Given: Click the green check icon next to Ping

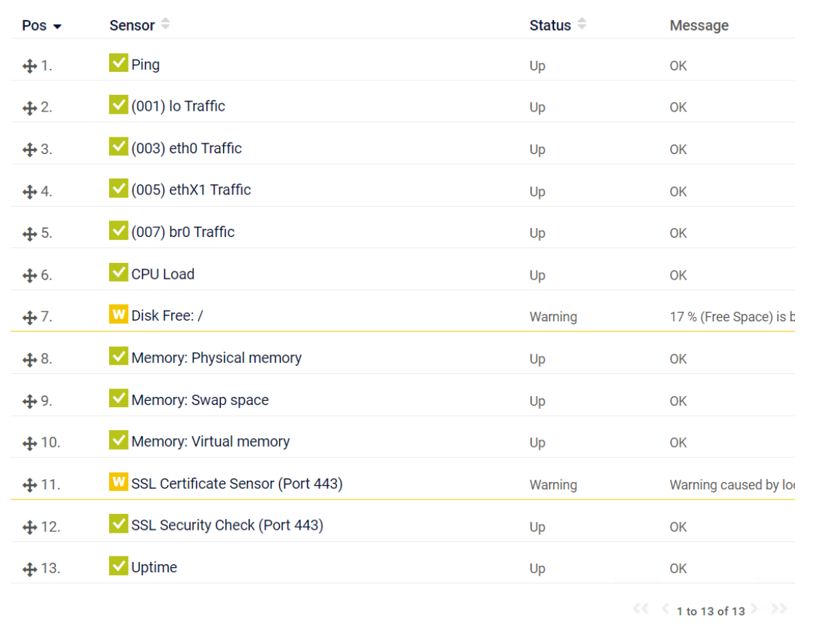Looking at the screenshot, I should coord(119,63).
